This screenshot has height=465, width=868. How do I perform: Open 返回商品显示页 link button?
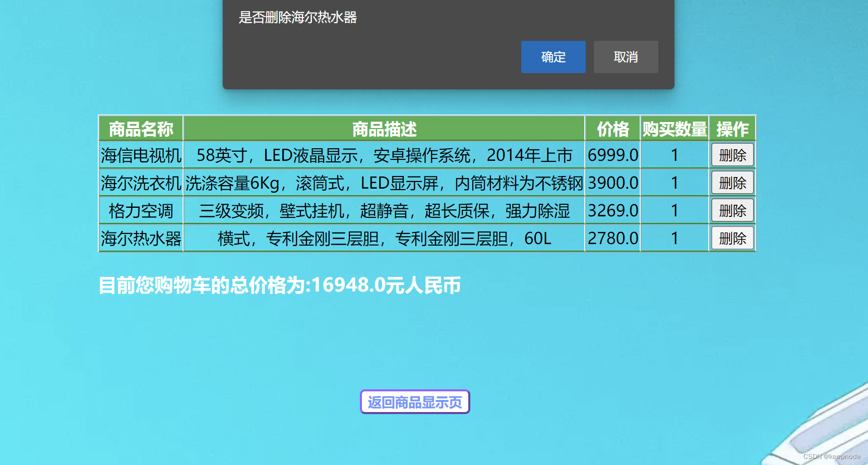(x=415, y=402)
